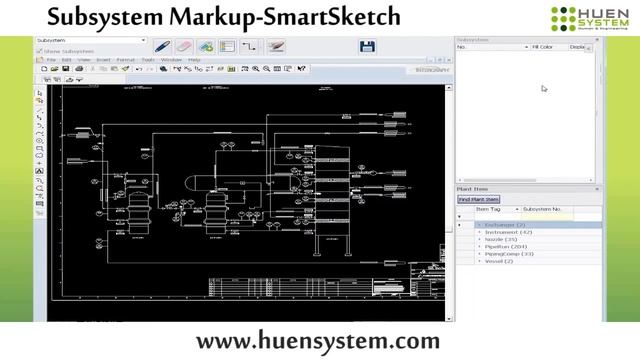Open a file with the folder icon
This screenshot has width=640, height=360.
tap(54, 69)
